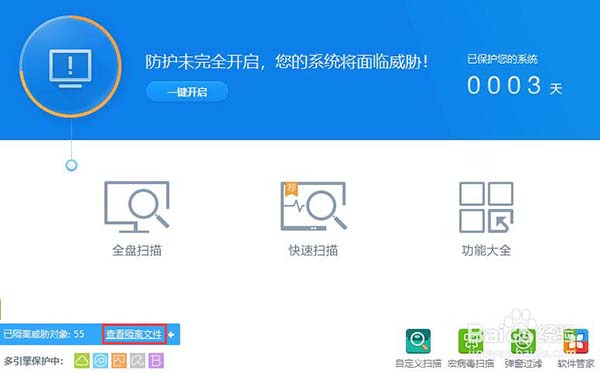
Task: Toggle the purple B engine icon
Action: (x=156, y=361)
